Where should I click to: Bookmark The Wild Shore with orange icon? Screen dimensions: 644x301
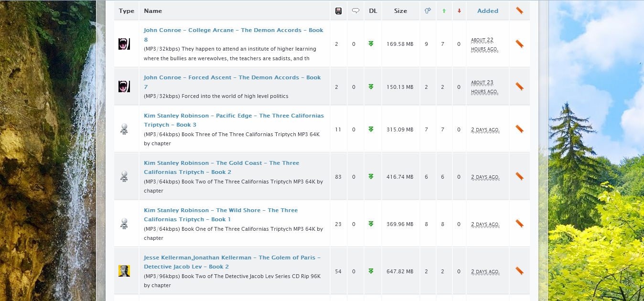click(x=519, y=224)
